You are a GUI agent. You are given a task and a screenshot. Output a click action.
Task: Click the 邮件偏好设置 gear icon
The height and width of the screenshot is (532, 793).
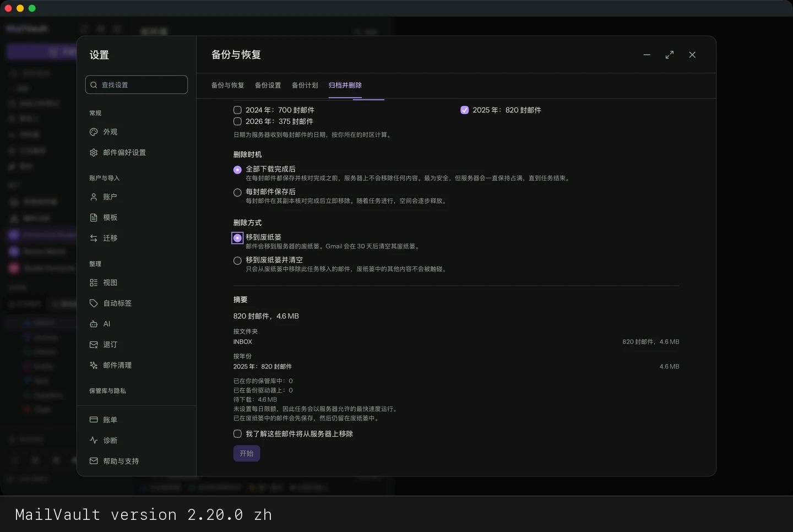point(94,153)
